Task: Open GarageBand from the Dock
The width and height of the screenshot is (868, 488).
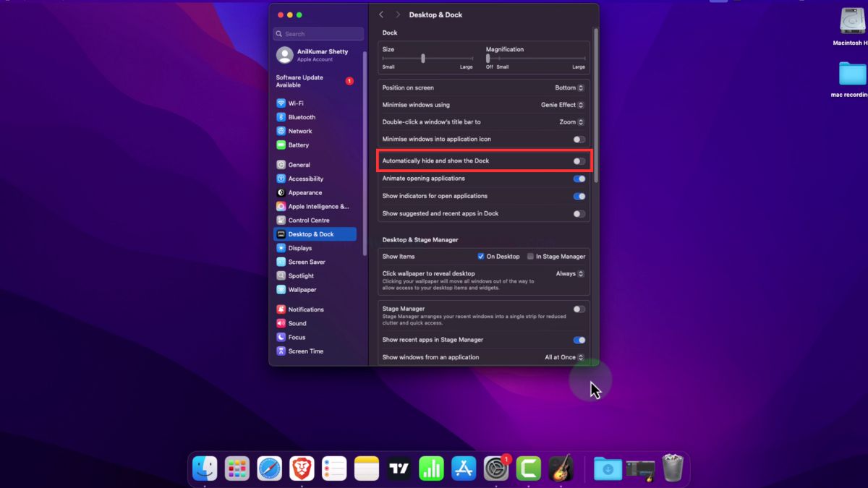Action: pos(561,468)
